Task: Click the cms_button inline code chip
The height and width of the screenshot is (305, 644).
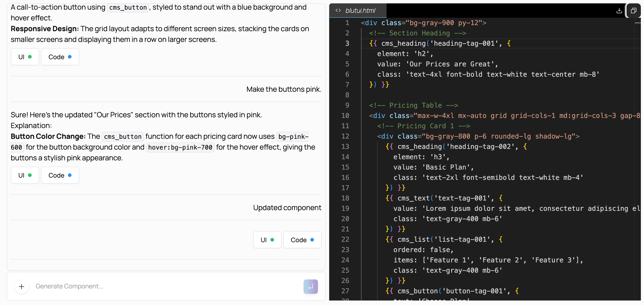Action: click(x=128, y=7)
